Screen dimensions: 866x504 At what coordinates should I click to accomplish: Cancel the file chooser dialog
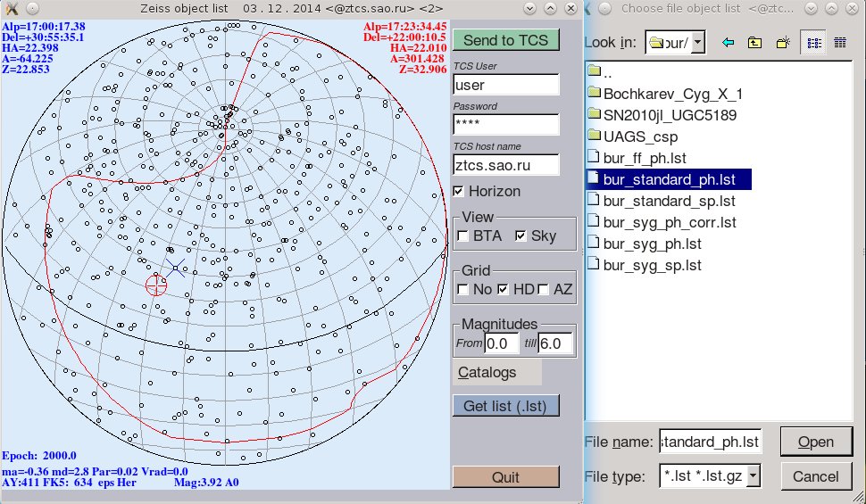(816, 476)
